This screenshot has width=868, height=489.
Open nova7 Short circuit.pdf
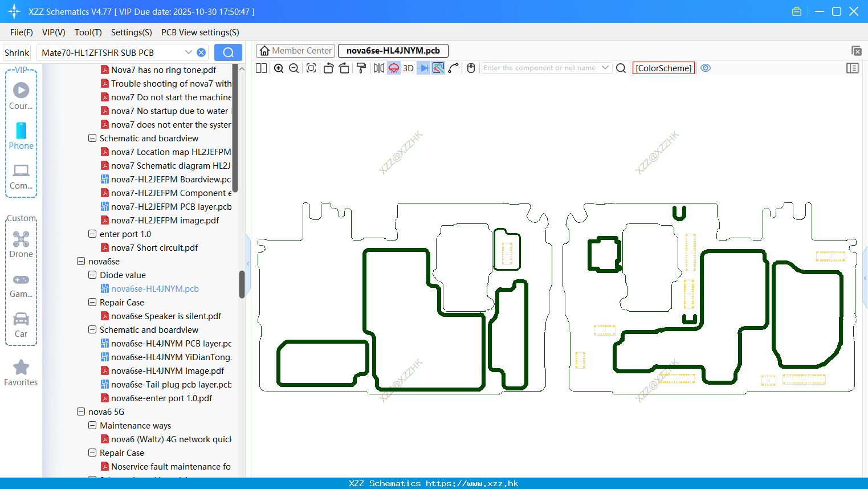point(154,248)
